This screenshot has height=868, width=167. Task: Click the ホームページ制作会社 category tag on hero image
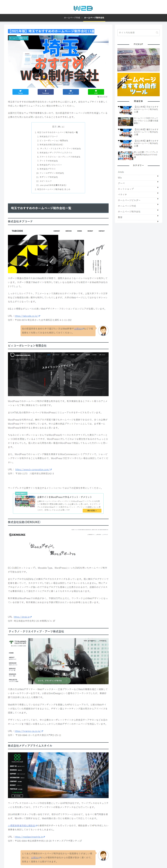tap(18, 38)
